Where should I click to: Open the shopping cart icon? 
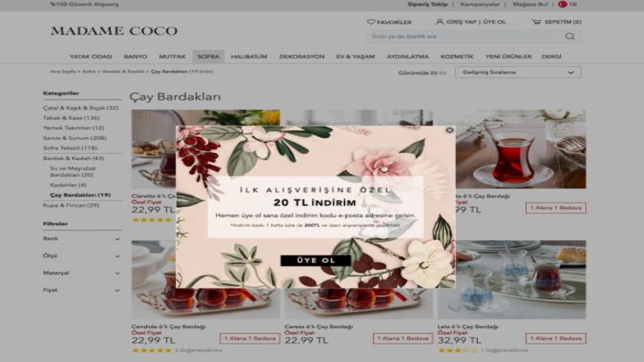[x=536, y=22]
